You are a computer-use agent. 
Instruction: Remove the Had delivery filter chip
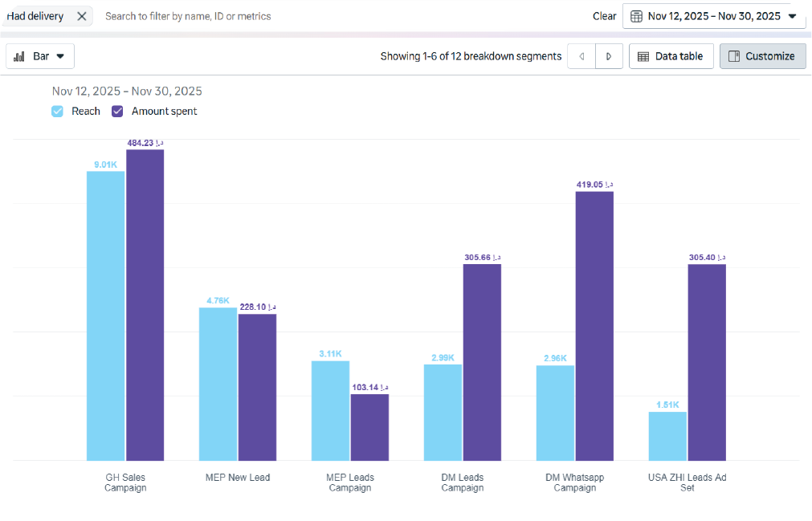pyautogui.click(x=81, y=16)
